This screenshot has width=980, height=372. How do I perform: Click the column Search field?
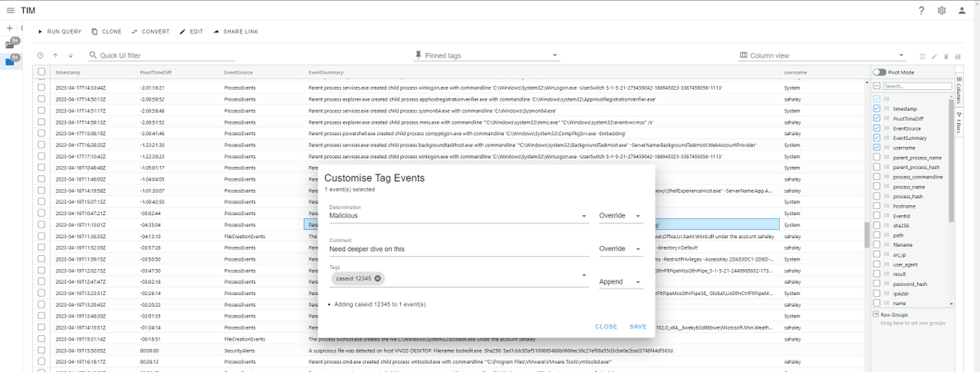917,86
